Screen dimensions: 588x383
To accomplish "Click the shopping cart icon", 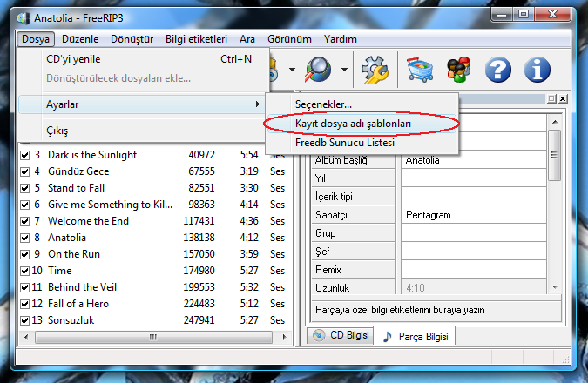I will [x=420, y=70].
